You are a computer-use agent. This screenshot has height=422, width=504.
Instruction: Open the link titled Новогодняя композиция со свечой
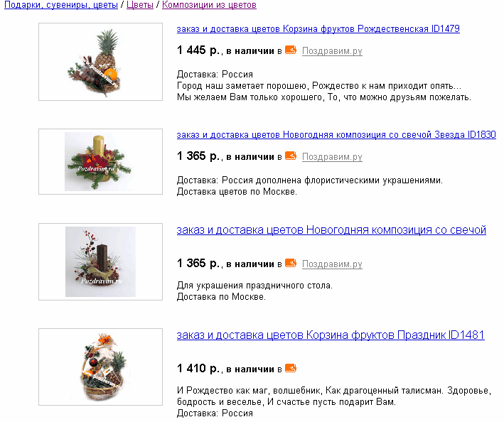click(331, 230)
